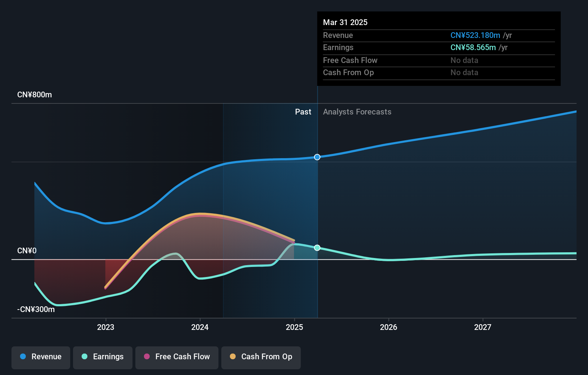The image size is (588, 375).
Task: Click No data in Free Cash Flow row
Action: pos(464,60)
